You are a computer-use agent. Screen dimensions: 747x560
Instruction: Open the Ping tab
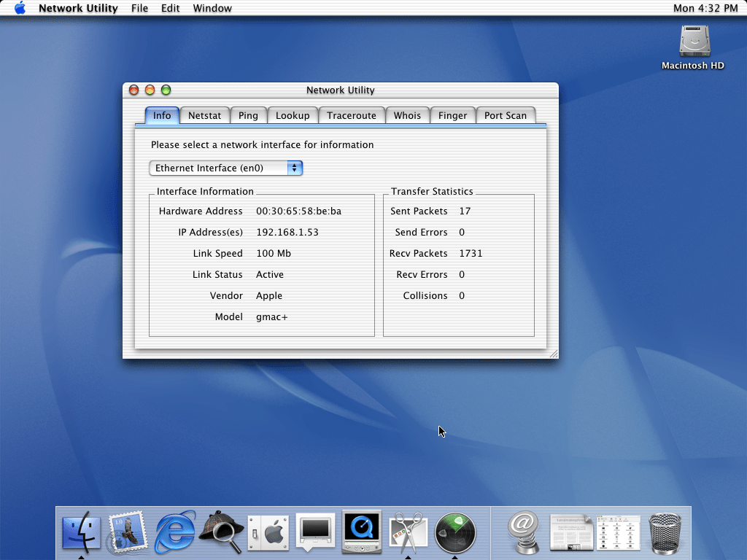pyautogui.click(x=248, y=116)
